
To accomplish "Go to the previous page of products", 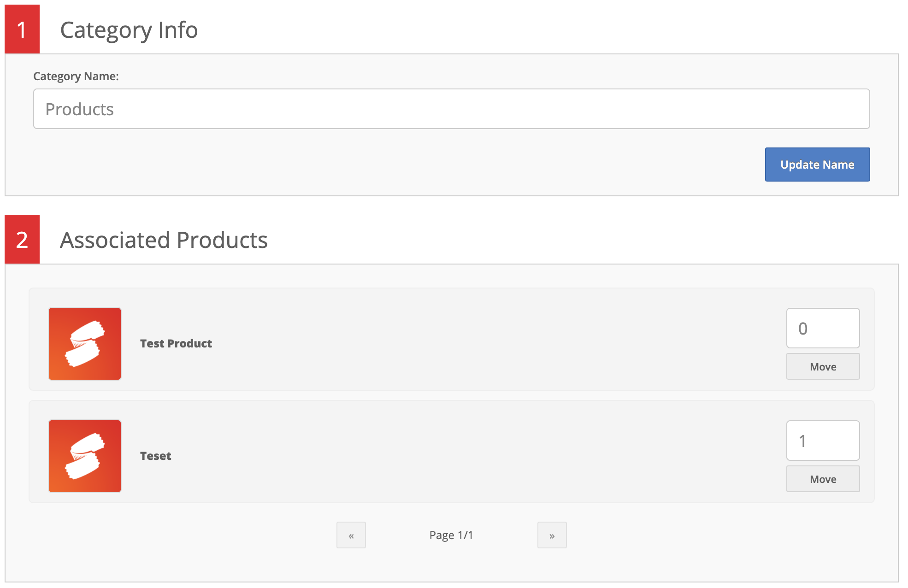I will pos(351,535).
